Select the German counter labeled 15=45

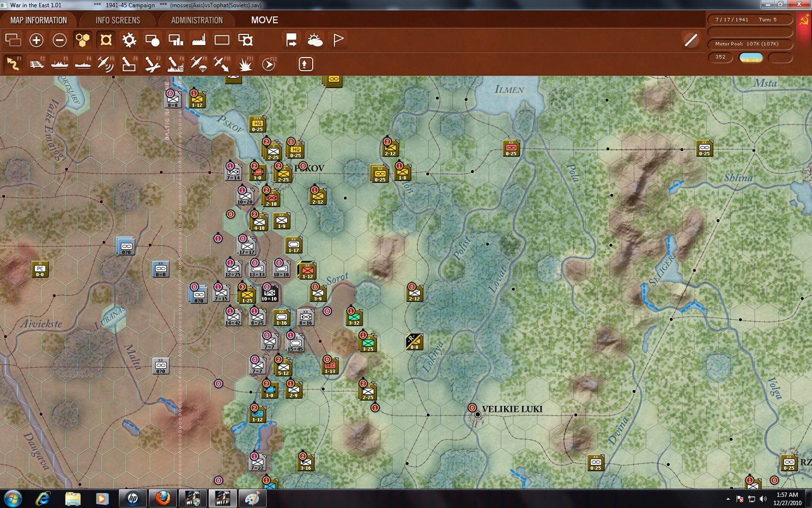click(295, 343)
